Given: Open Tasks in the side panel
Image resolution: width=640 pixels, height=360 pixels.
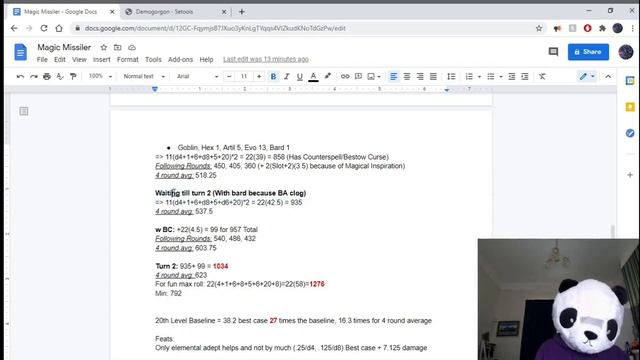Looking at the screenshot, I should pyautogui.click(x=630, y=133).
